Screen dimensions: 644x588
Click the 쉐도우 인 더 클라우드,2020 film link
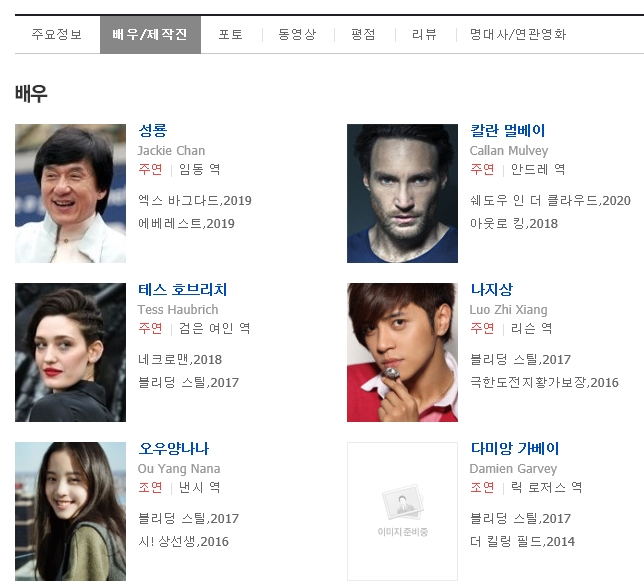point(550,200)
